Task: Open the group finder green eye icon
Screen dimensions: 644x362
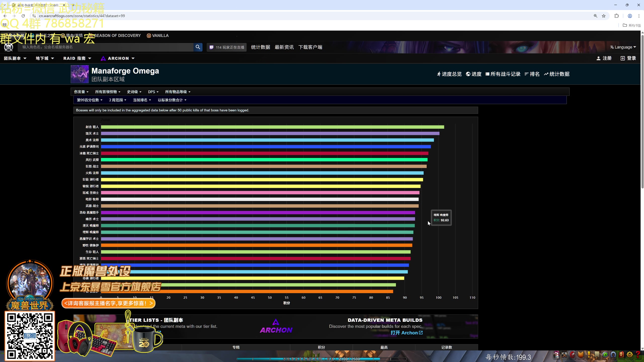Action: pyautogui.click(x=605, y=355)
